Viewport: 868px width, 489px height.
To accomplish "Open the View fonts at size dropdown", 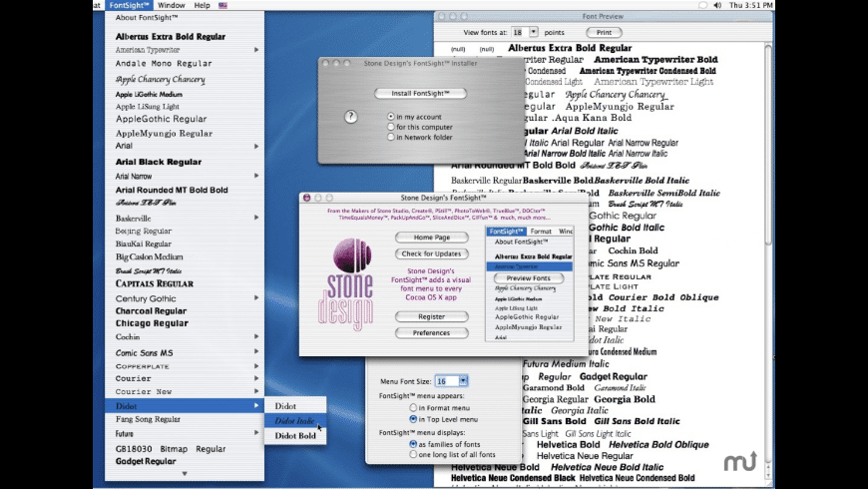I will pyautogui.click(x=534, y=32).
